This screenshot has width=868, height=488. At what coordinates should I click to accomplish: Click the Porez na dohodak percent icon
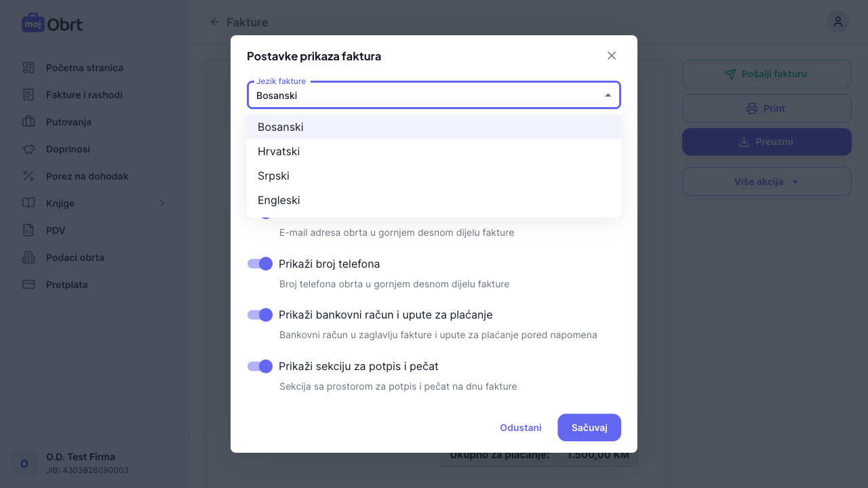click(28, 176)
